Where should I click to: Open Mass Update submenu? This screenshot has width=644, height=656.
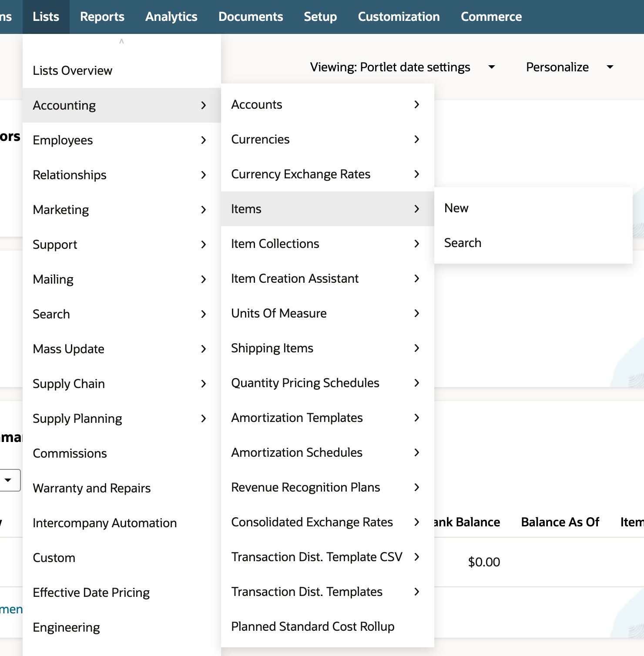point(122,349)
